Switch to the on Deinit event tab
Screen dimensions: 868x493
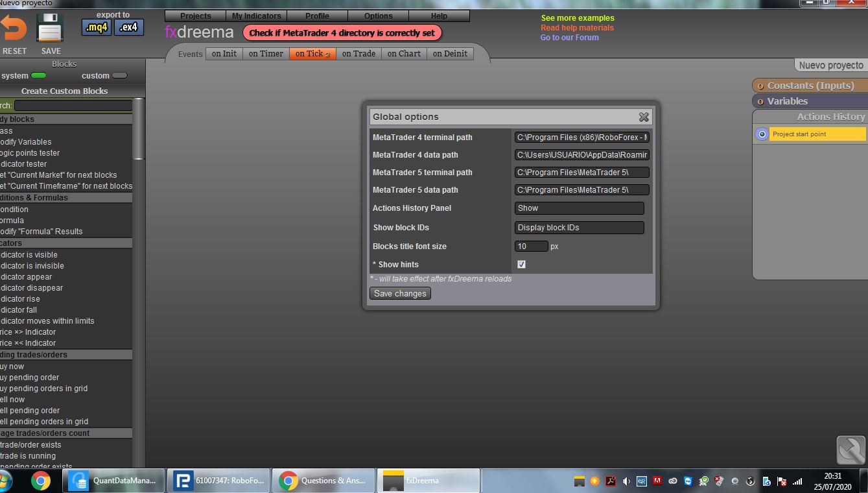click(x=450, y=54)
